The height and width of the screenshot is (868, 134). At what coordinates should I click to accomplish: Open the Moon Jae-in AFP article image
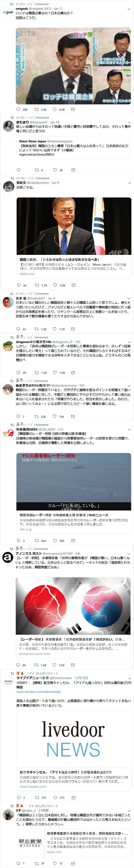coord(74,226)
